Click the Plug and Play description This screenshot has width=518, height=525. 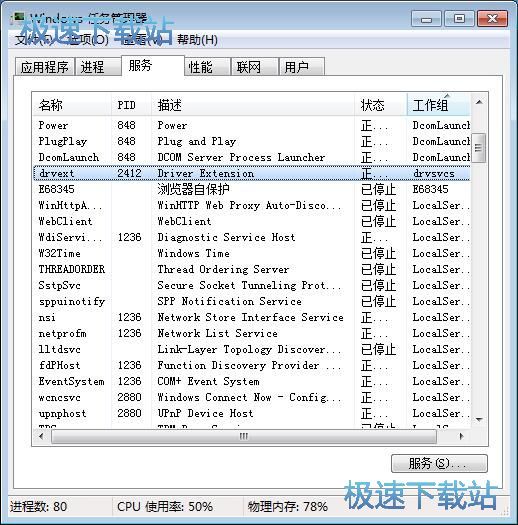point(197,141)
